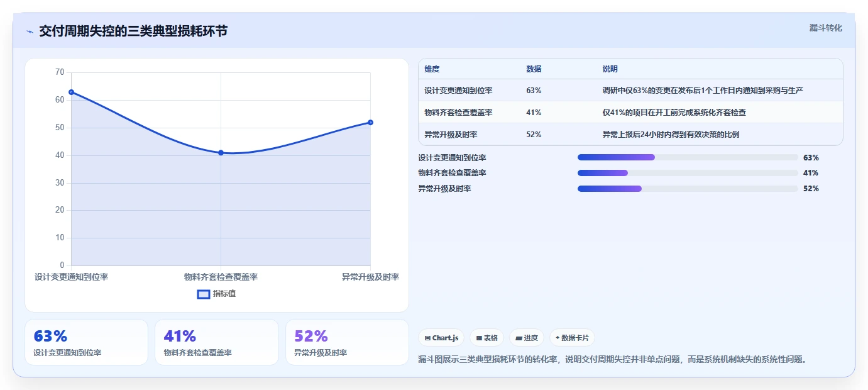Screen dimensions: 868x390
Task: Click the 41% value in the table's 数据 column
Action: [x=534, y=113]
